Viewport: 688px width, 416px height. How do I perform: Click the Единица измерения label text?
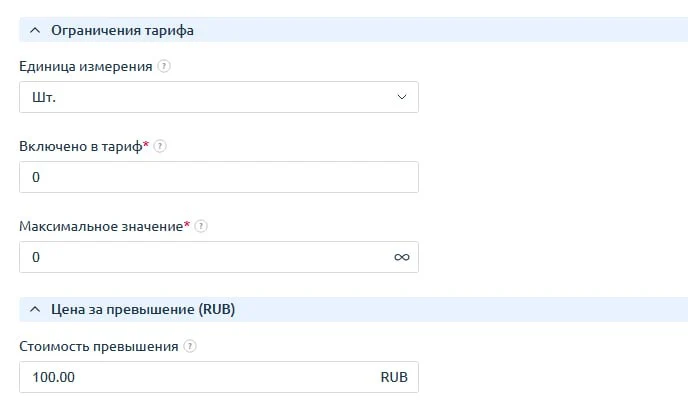(86, 67)
